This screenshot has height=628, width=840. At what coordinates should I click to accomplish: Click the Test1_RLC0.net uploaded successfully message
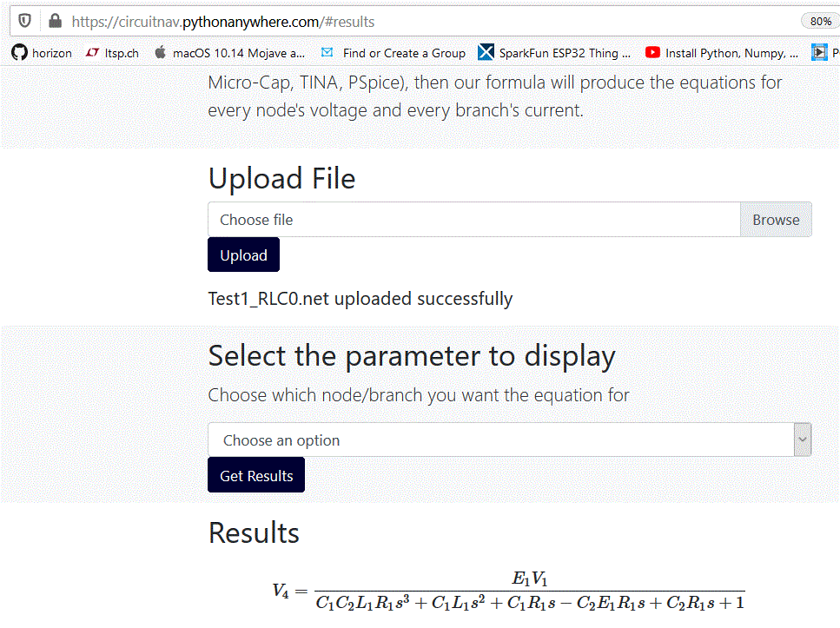(360, 299)
